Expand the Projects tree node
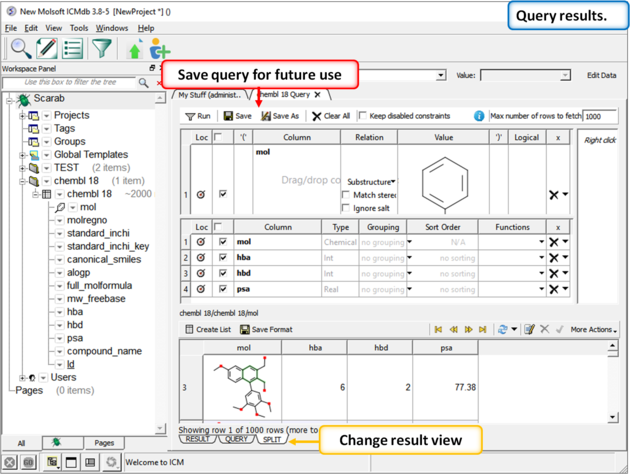The image size is (630, 474). point(22,116)
